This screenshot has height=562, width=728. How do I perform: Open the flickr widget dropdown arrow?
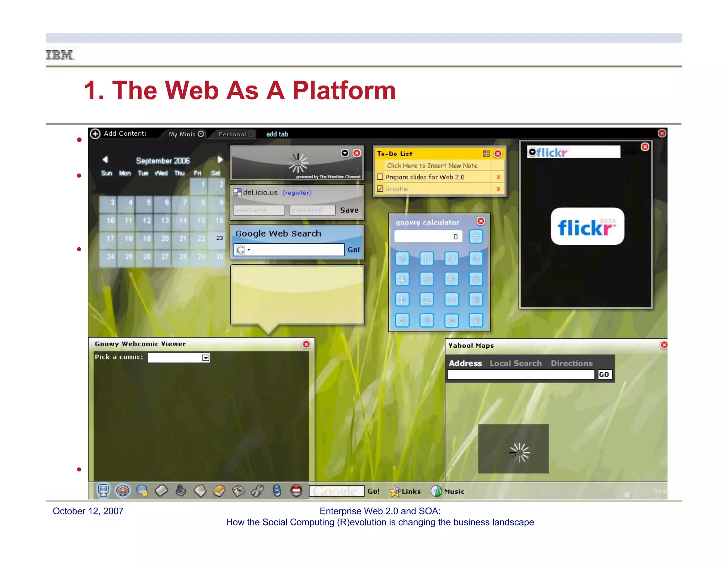click(532, 152)
